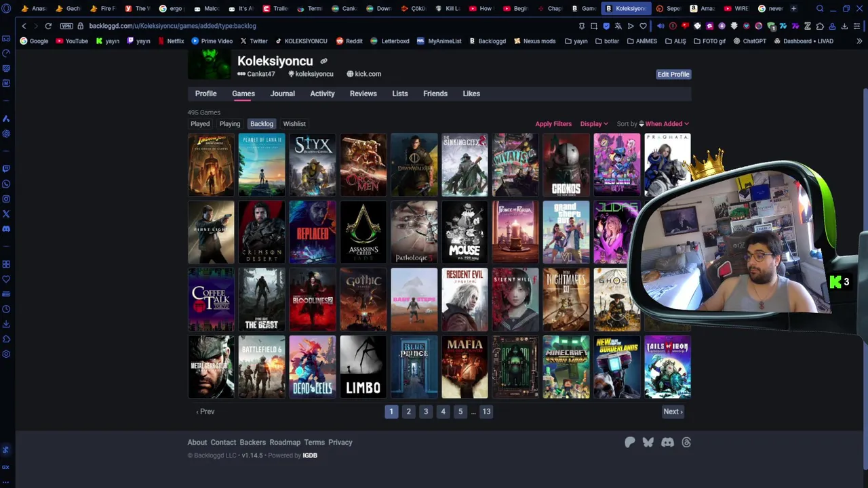This screenshot has width=868, height=488.
Task: Open the ANİMES bookmarks folder
Action: tap(642, 41)
